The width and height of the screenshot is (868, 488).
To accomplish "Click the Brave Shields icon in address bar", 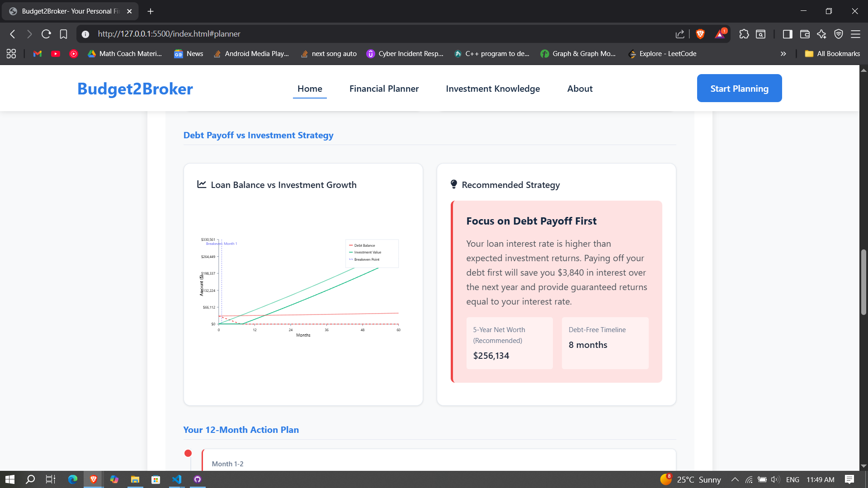I will coord(700,34).
